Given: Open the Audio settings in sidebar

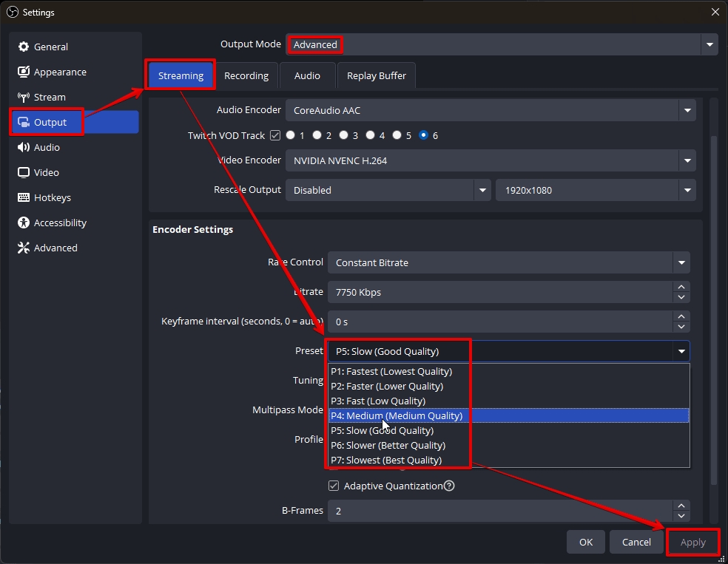Looking at the screenshot, I should click(74, 147).
